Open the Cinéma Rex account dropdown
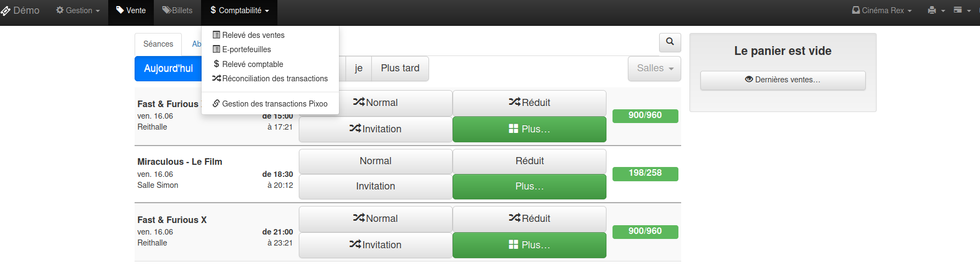The image size is (980, 273). (x=882, y=10)
